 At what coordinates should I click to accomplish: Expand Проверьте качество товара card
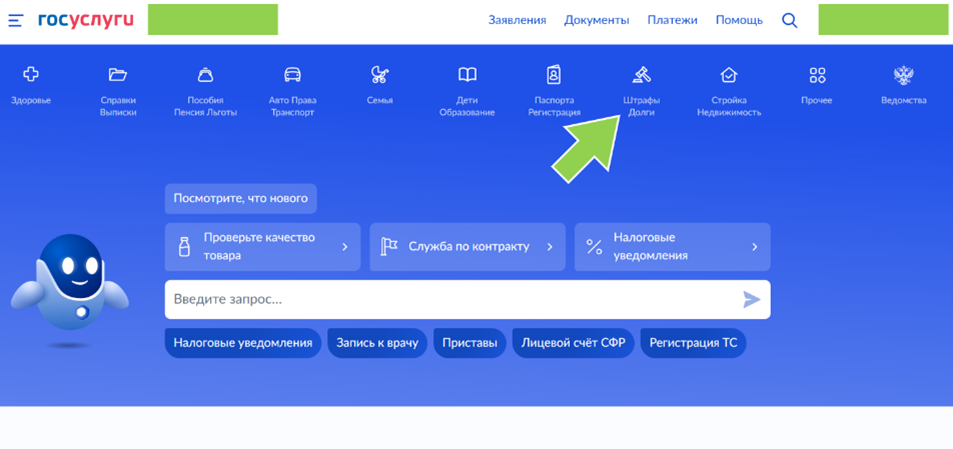[262, 247]
